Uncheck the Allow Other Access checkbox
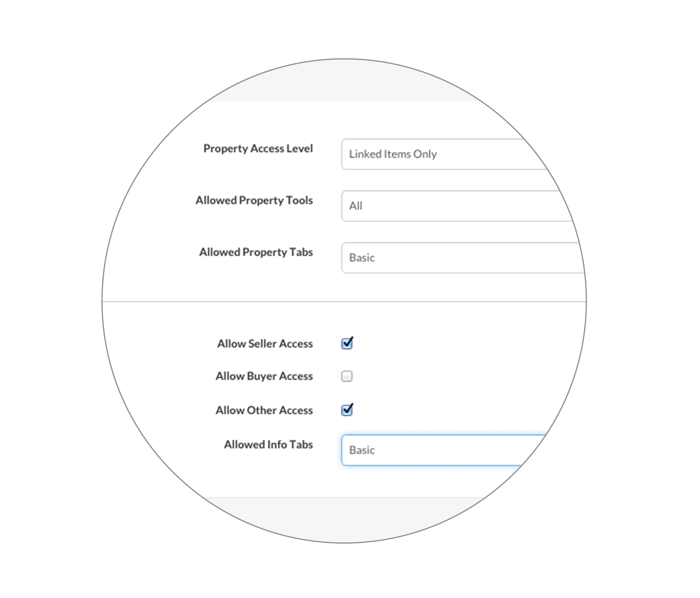700x598 pixels. [347, 410]
